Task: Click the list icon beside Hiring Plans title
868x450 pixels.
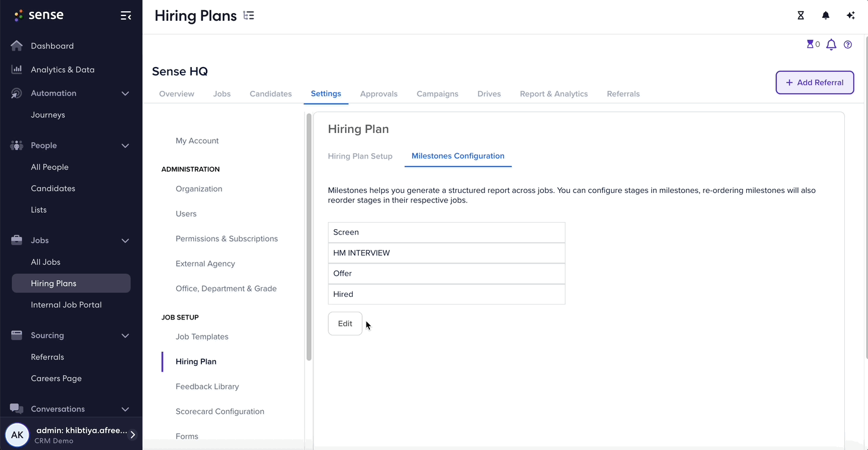Action: pos(249,16)
